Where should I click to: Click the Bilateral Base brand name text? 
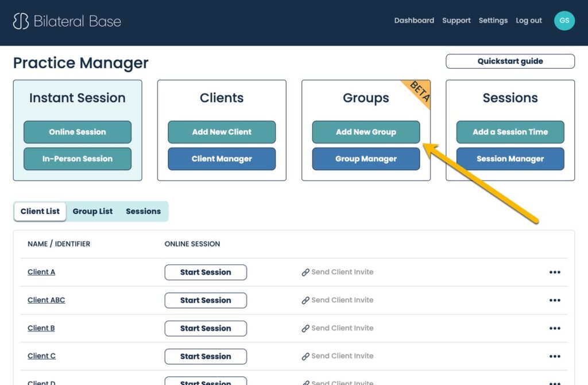click(78, 21)
